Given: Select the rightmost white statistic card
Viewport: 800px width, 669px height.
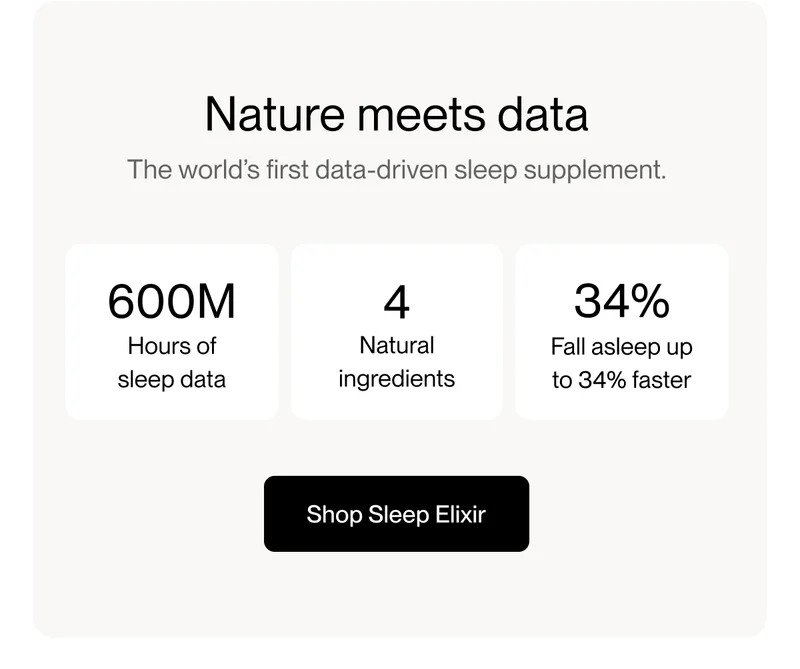Looking at the screenshot, I should (622, 330).
